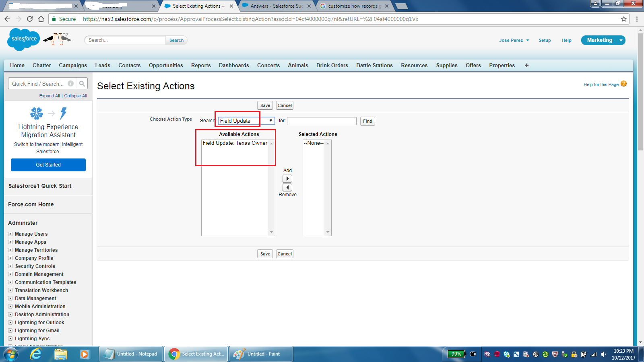Screen dimensions: 644x362
Task: Open the Translation Workbench setup item
Action: tap(41, 290)
